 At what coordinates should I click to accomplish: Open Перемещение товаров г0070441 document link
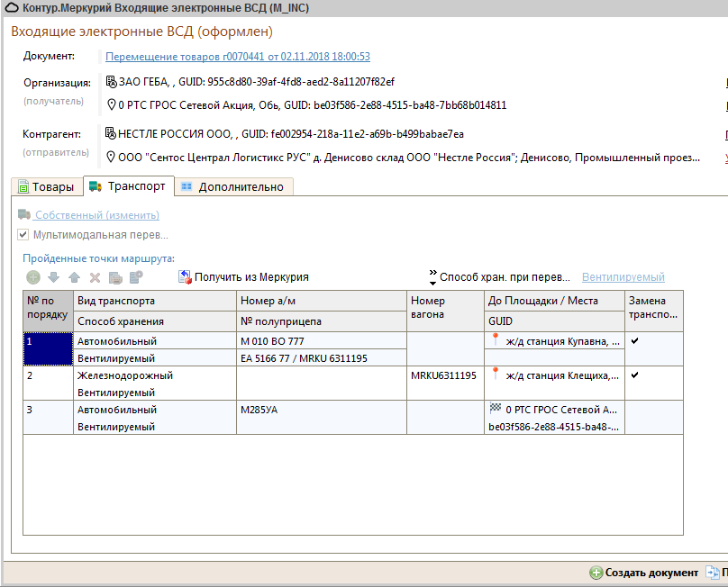coord(238,57)
